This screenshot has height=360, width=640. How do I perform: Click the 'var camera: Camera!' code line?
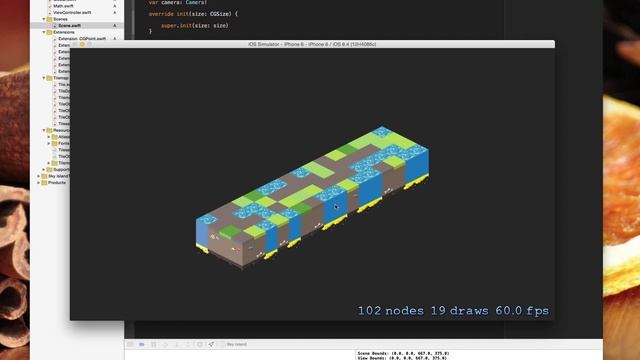pyautogui.click(x=178, y=2)
